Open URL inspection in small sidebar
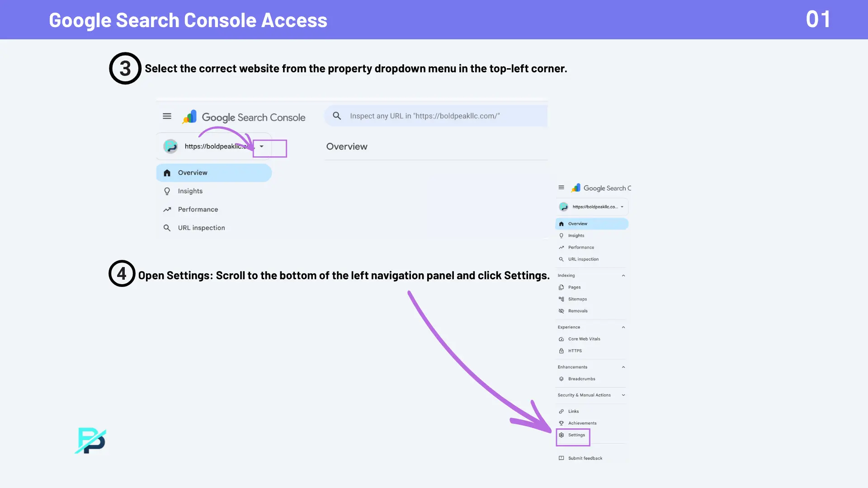Image resolution: width=868 pixels, height=488 pixels. [583, 259]
